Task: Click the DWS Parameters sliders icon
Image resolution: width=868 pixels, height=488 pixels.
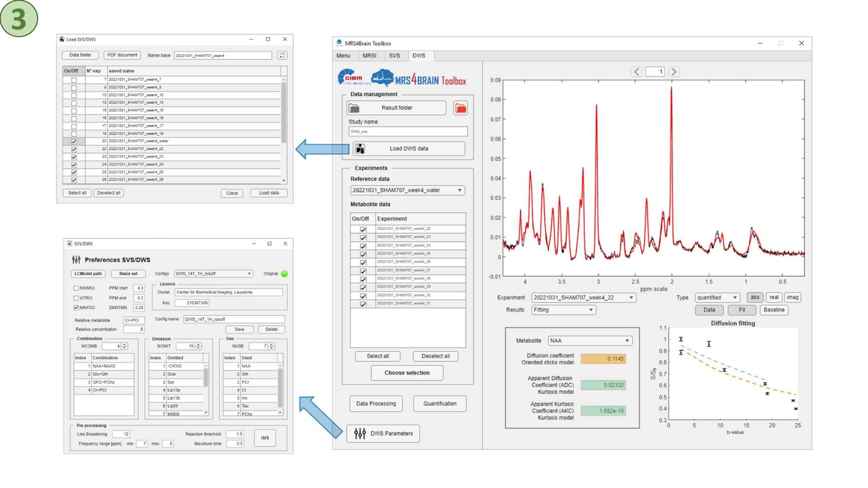Action: pyautogui.click(x=360, y=433)
